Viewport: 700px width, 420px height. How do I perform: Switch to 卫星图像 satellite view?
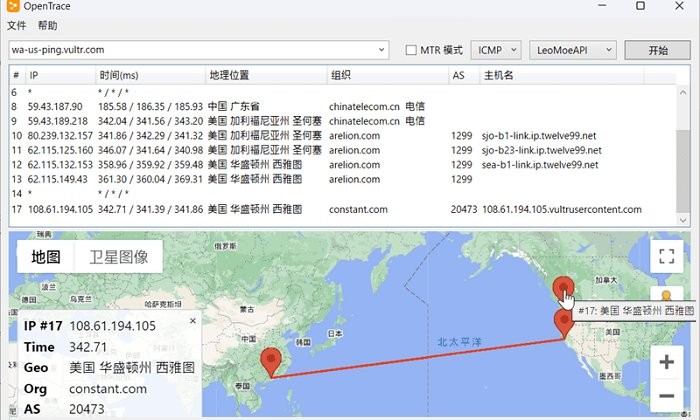(x=118, y=256)
